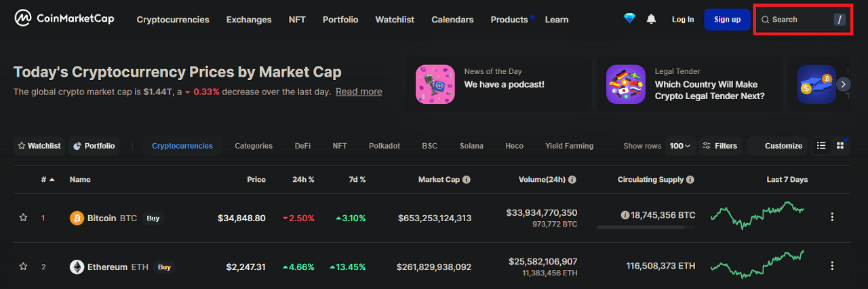Focus the Search input field

804,20
